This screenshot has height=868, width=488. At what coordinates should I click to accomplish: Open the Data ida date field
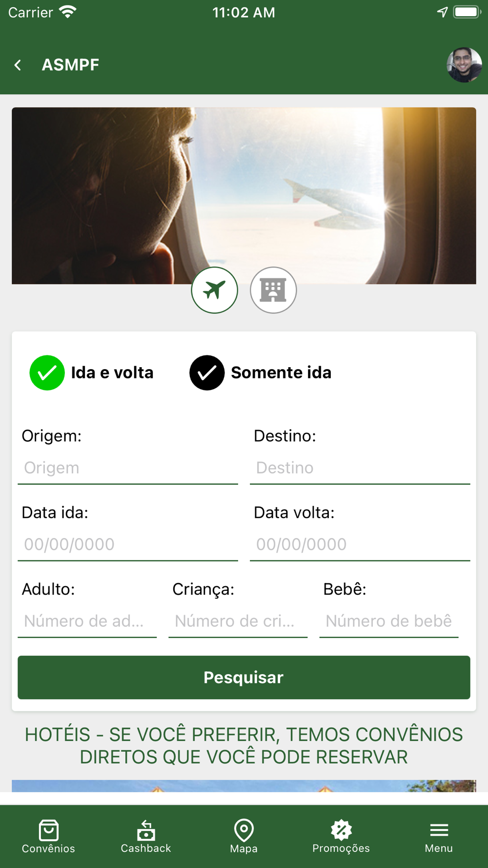128,544
